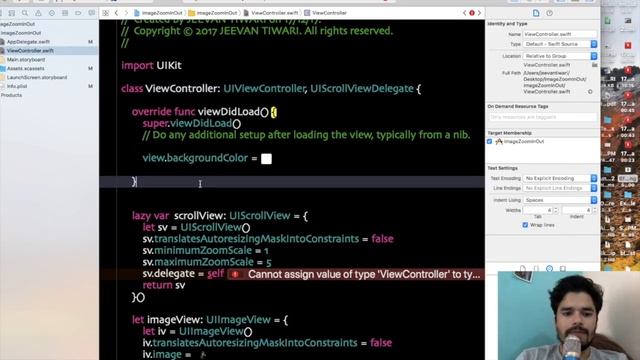Click 'viewDidLoad' in override func line
This screenshot has height=360, width=640.
point(229,112)
